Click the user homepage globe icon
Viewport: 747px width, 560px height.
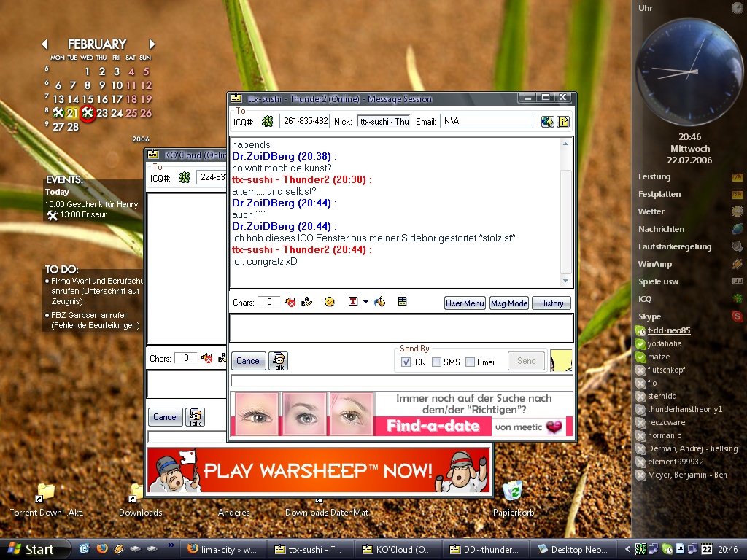(547, 121)
